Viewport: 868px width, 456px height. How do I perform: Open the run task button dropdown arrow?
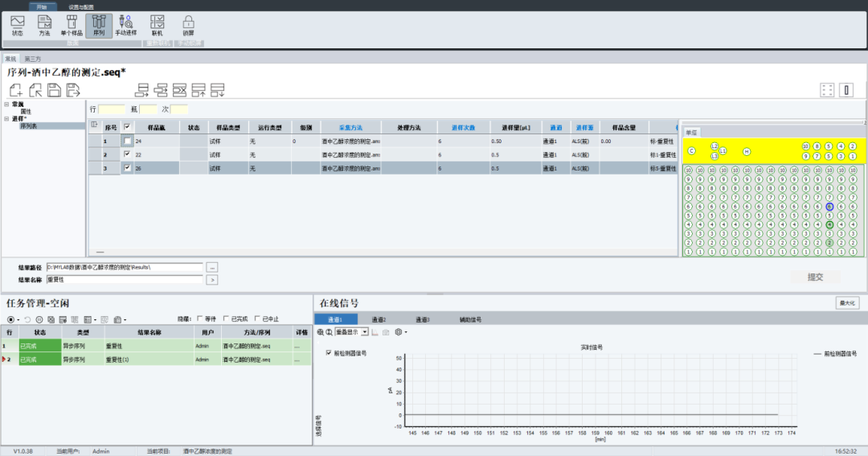pos(18,320)
